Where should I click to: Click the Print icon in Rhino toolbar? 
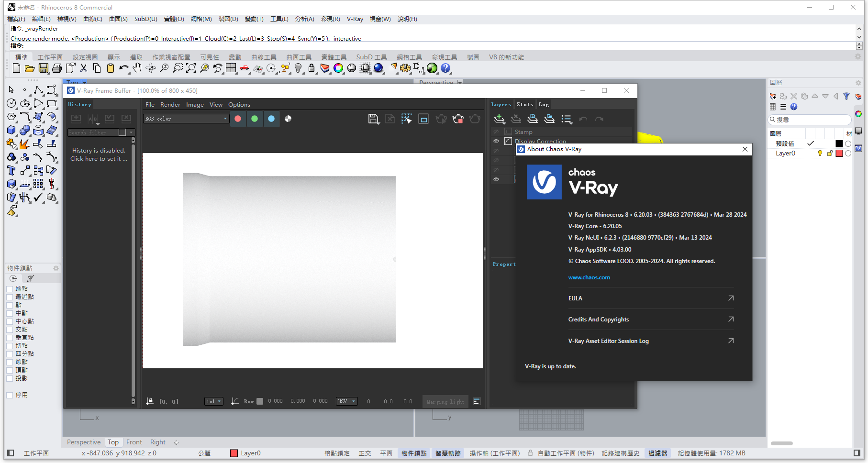tap(56, 68)
